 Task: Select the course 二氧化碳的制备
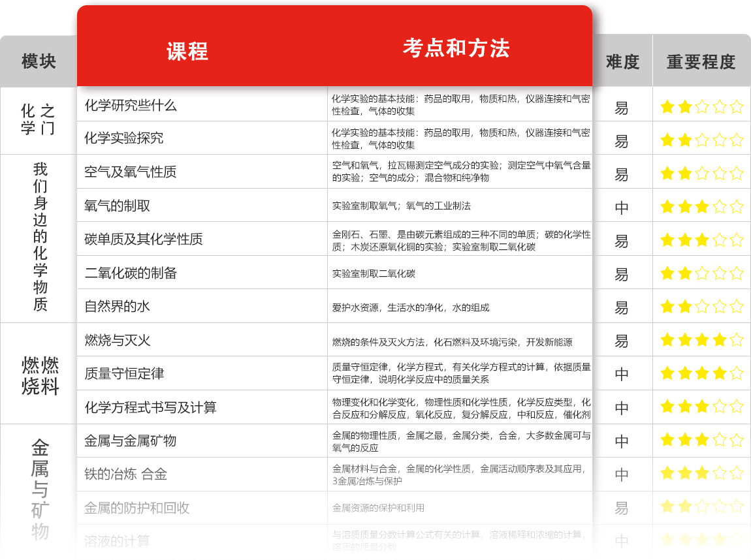[x=131, y=273]
